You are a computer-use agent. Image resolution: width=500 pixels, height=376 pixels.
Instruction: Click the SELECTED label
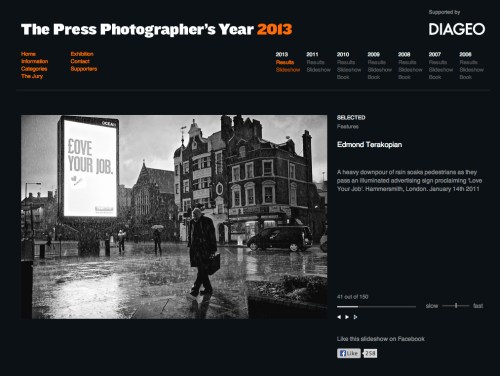[x=351, y=118]
